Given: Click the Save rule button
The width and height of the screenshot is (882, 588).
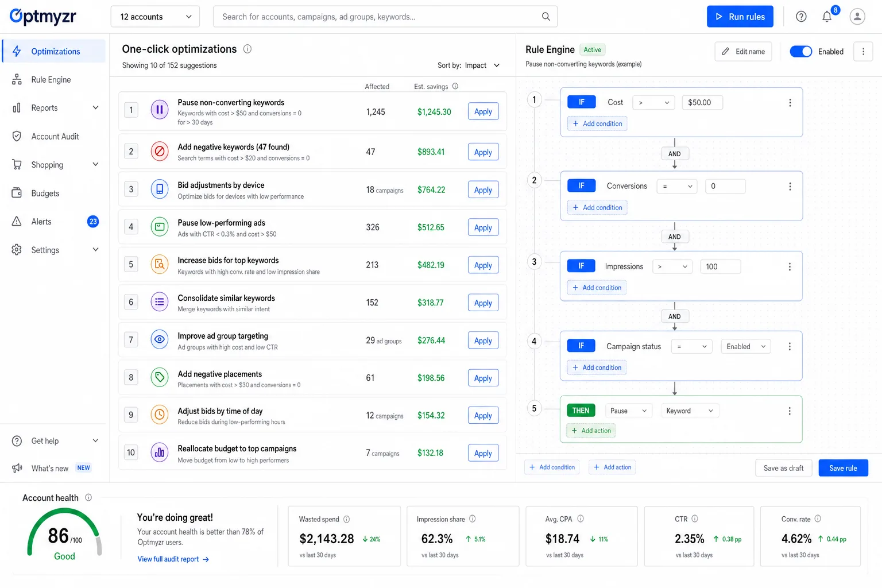Looking at the screenshot, I should coord(843,468).
